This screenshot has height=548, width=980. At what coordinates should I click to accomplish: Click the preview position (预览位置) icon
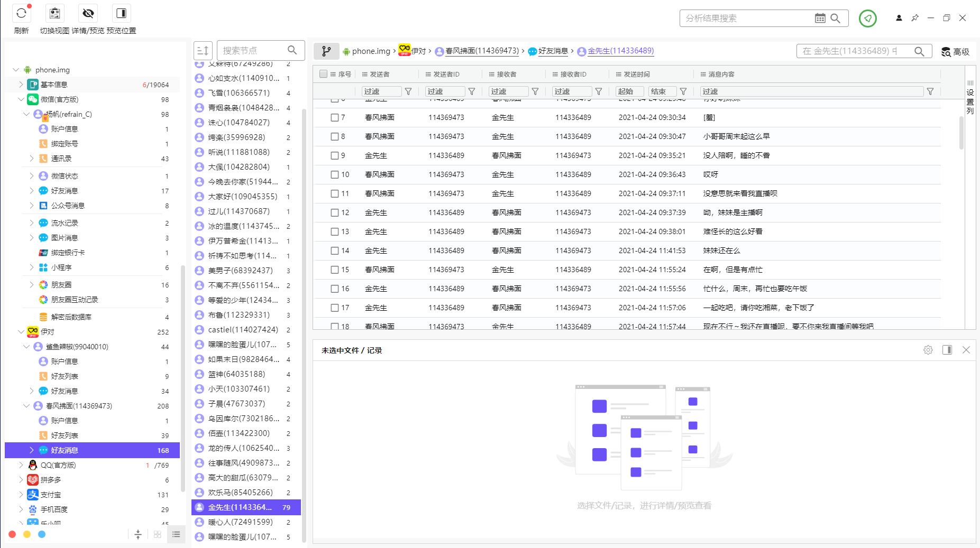121,14
